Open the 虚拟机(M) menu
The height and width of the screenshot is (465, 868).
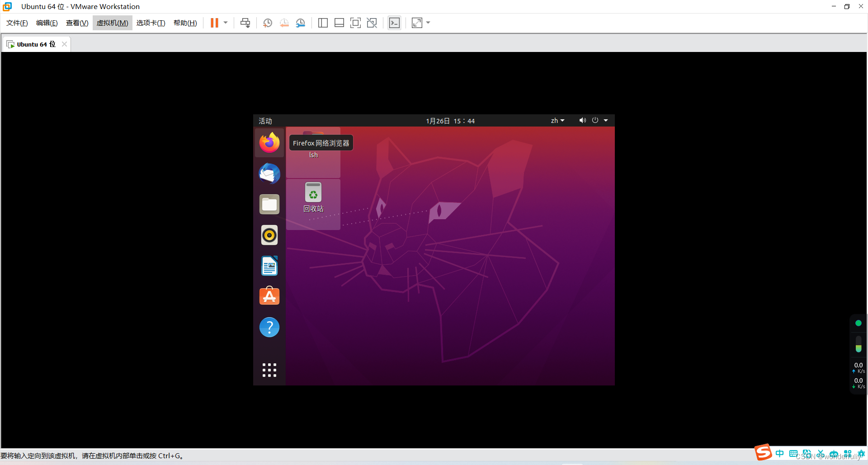coord(113,23)
